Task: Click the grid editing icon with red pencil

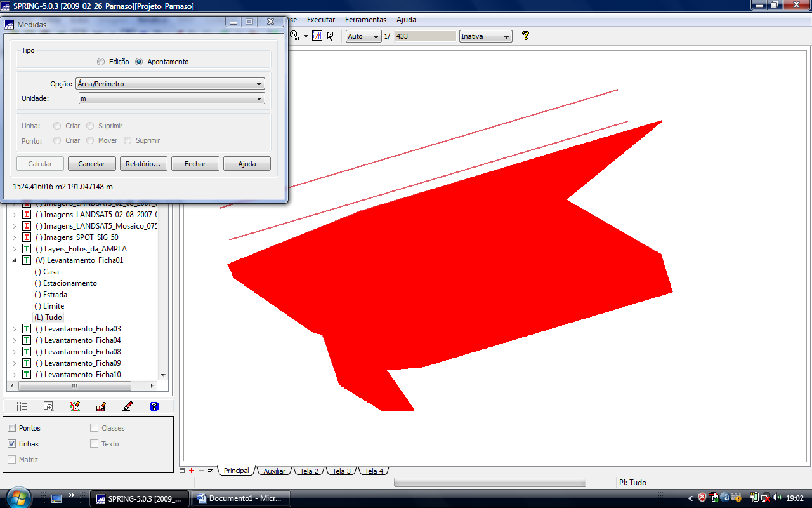Action: click(101, 406)
